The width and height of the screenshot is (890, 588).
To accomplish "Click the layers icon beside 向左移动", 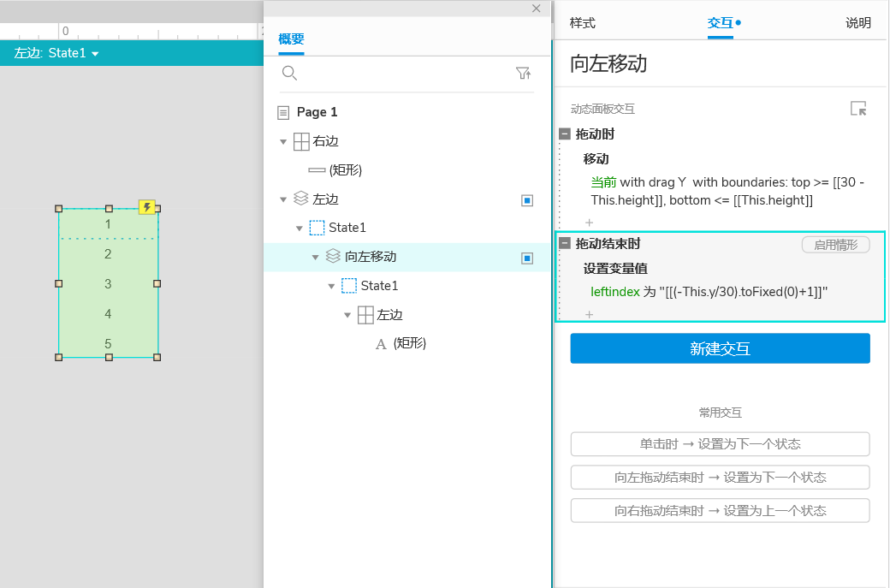I will 333,257.
